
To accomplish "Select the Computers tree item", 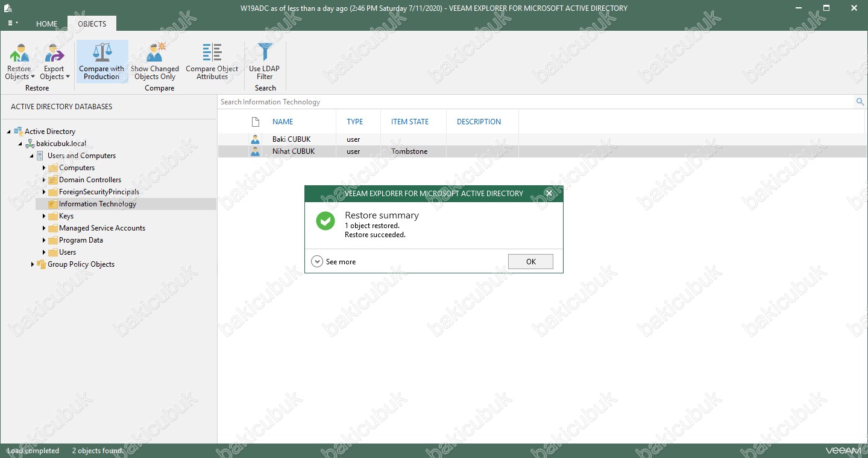I will point(77,168).
